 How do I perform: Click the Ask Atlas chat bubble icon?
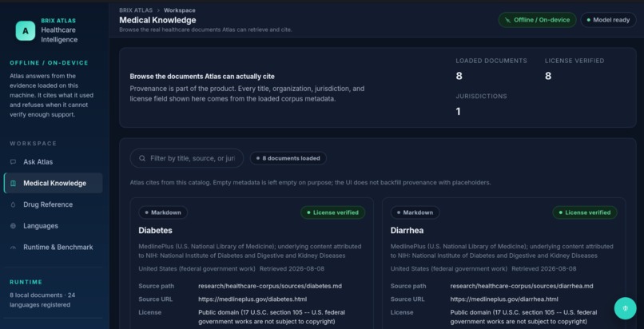click(x=13, y=162)
